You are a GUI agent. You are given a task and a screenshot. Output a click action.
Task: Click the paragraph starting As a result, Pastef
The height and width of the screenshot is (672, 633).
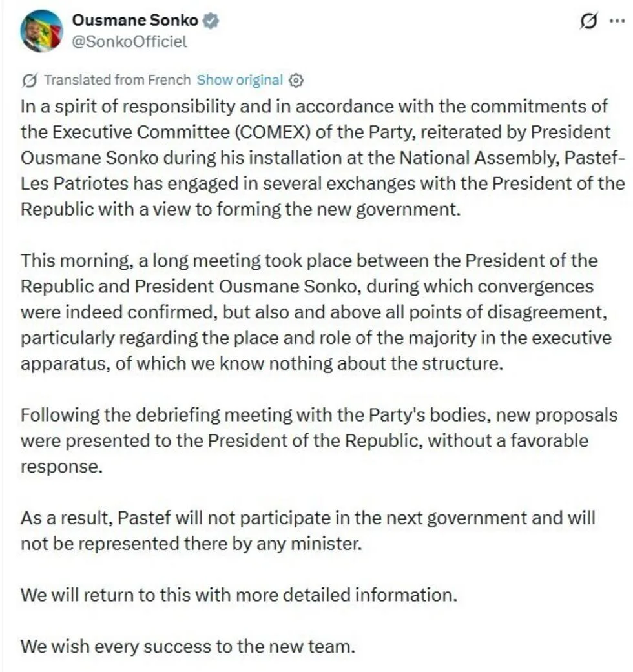pos(308,531)
